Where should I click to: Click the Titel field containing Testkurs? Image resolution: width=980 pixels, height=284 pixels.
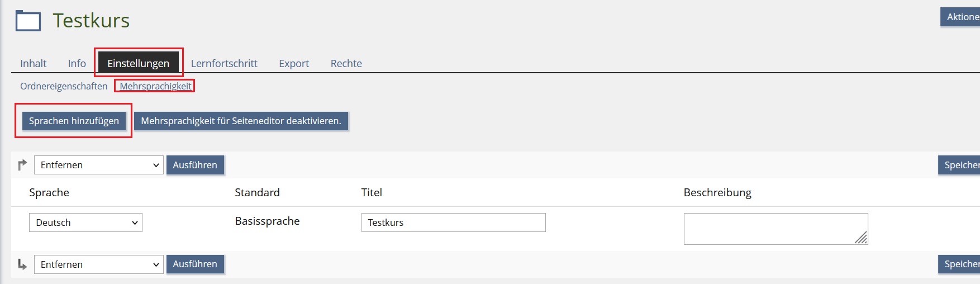(453, 223)
